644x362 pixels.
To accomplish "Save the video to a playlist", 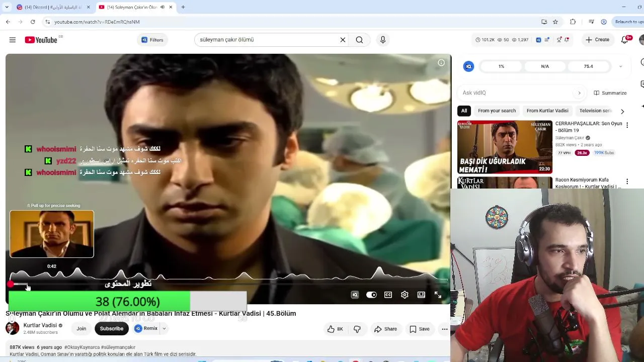I will point(420,329).
